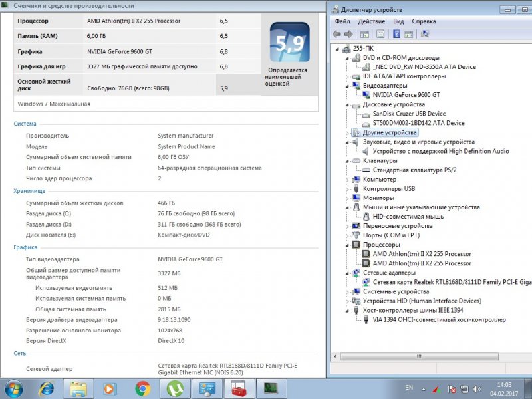Open the Файл menu
The image size is (532, 399).
tap(342, 21)
